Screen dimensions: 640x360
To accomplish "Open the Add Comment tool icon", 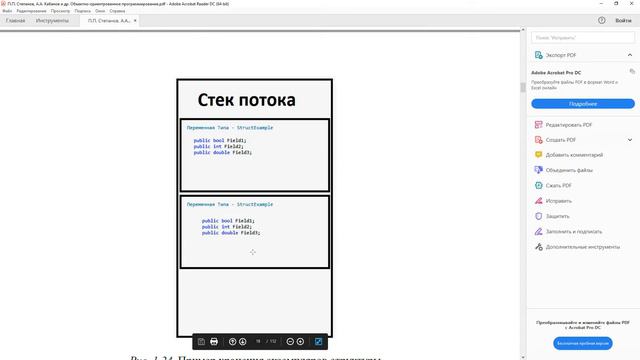I will (538, 155).
